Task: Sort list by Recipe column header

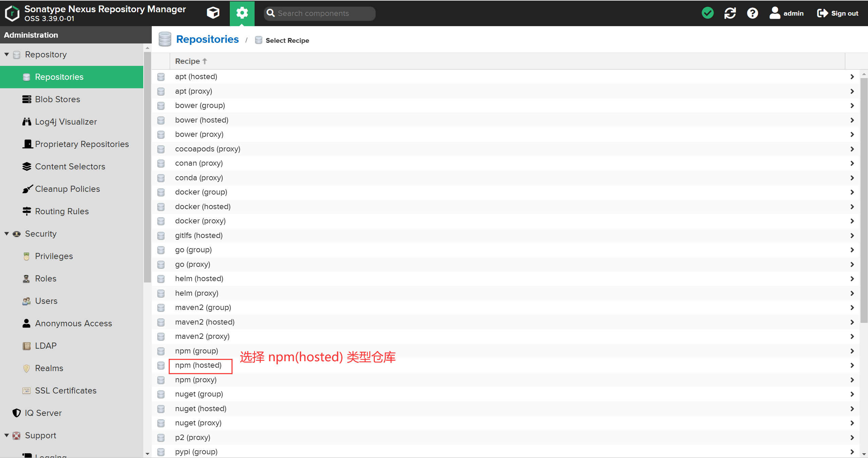Action: (187, 61)
